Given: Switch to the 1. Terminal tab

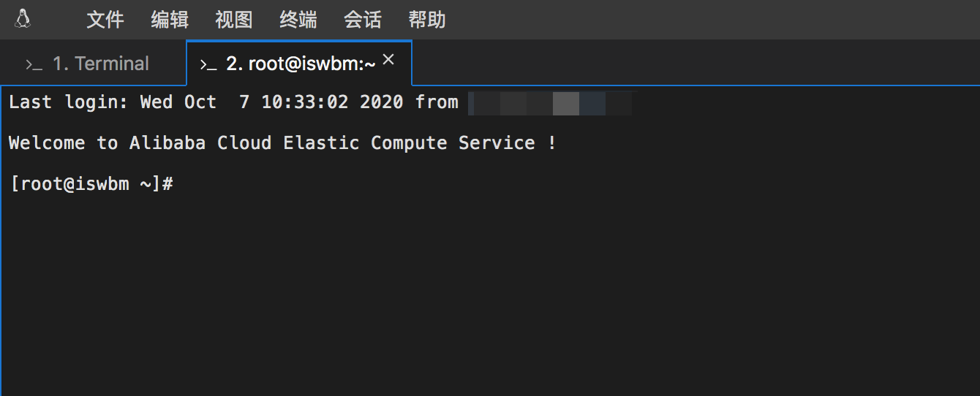Looking at the screenshot, I should coord(100,64).
